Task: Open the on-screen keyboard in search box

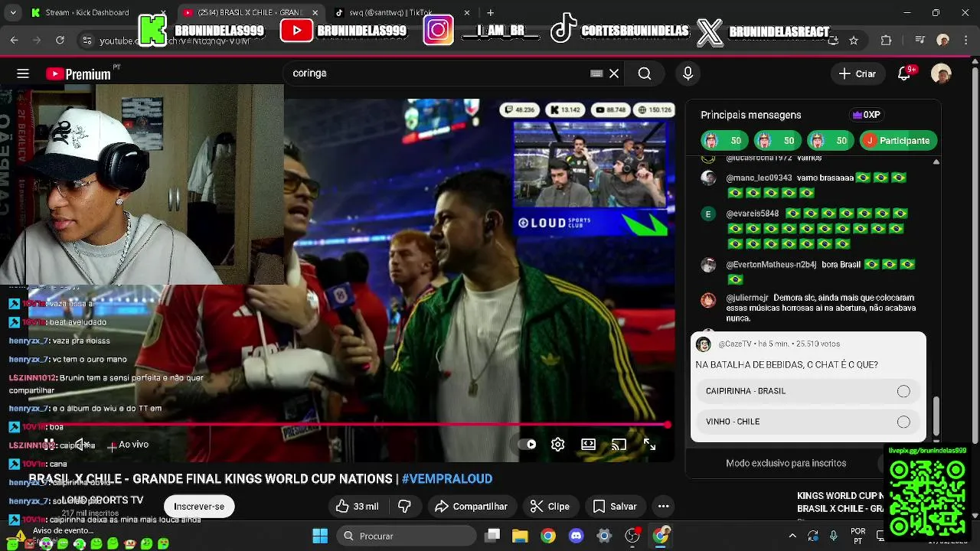Action: (x=596, y=73)
